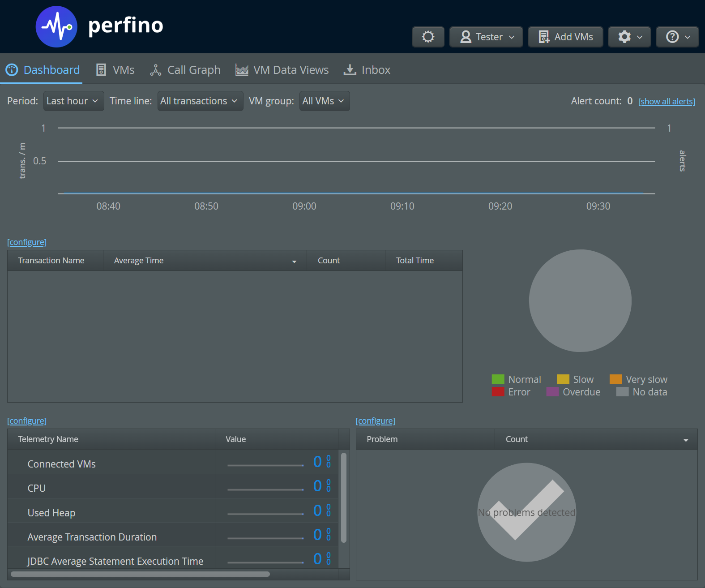Click the VM Data Views chart icon
Image resolution: width=705 pixels, height=588 pixels.
tap(242, 70)
